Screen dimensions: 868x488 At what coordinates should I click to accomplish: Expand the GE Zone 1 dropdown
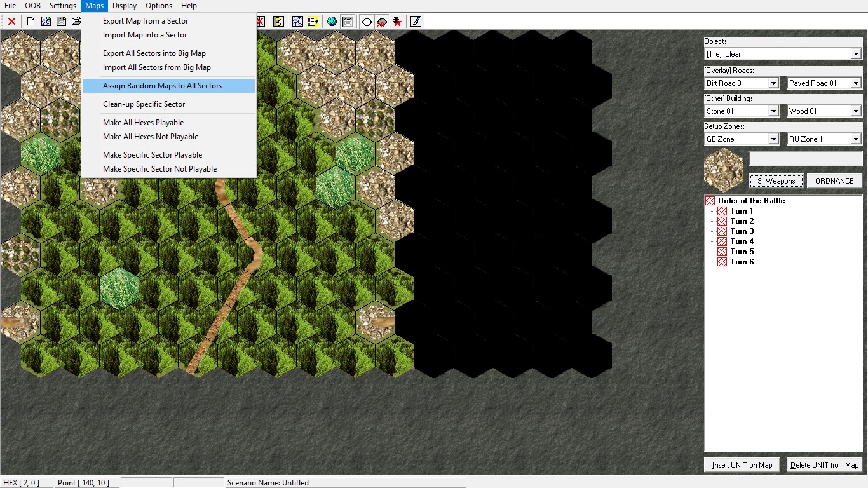[x=773, y=139]
